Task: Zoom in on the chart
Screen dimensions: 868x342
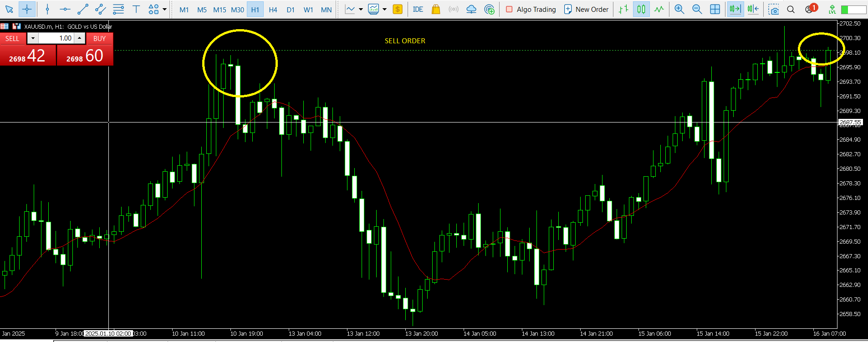Action: click(679, 9)
